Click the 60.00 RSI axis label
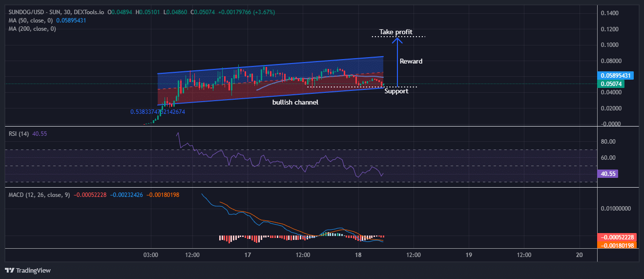 [x=608, y=158]
